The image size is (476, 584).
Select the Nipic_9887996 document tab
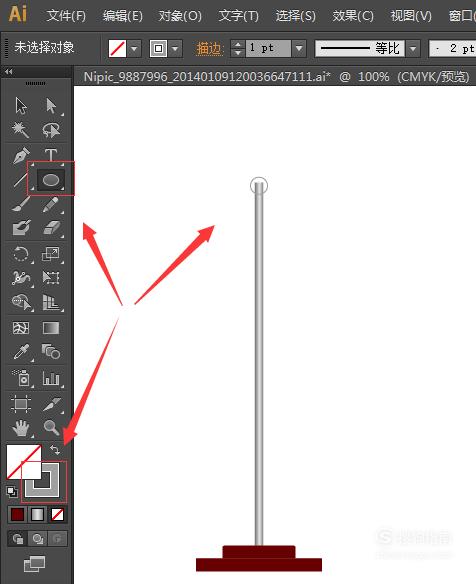[x=276, y=77]
